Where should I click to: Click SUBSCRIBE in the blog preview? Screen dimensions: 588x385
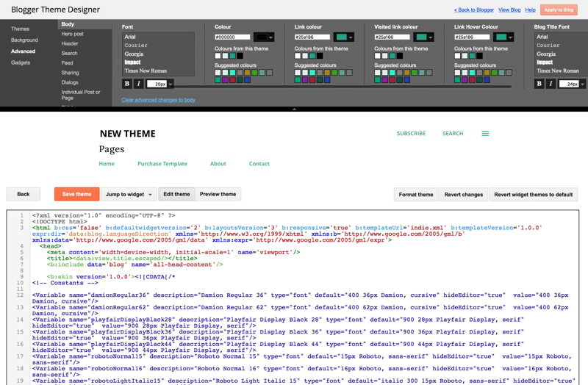[411, 134]
